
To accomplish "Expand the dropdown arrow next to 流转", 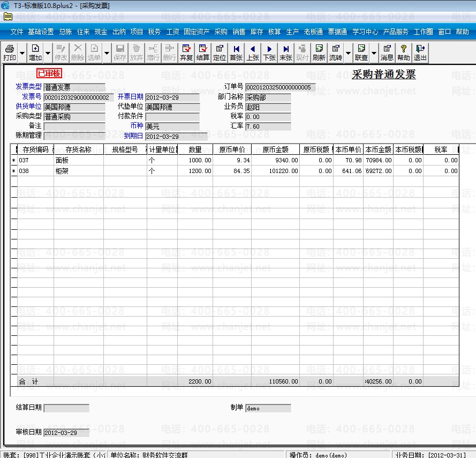I will tap(348, 53).
